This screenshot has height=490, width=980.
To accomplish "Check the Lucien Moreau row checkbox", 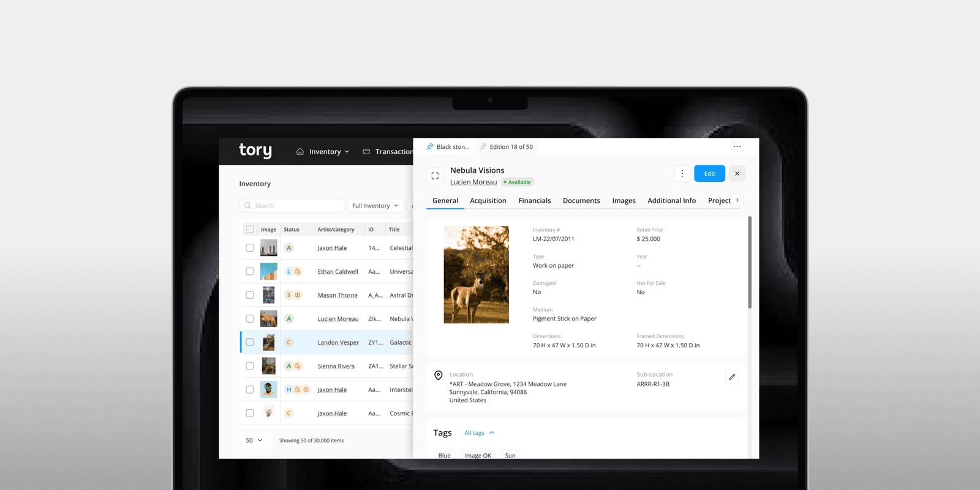I will tap(249, 318).
